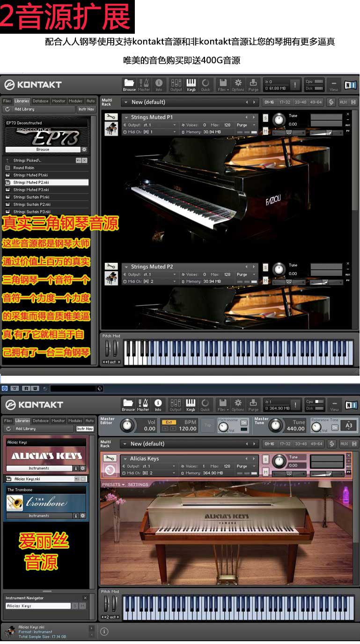Open the SETTINGS tab in Alicias Keys
The height and width of the screenshot is (644, 360).
[138, 485]
